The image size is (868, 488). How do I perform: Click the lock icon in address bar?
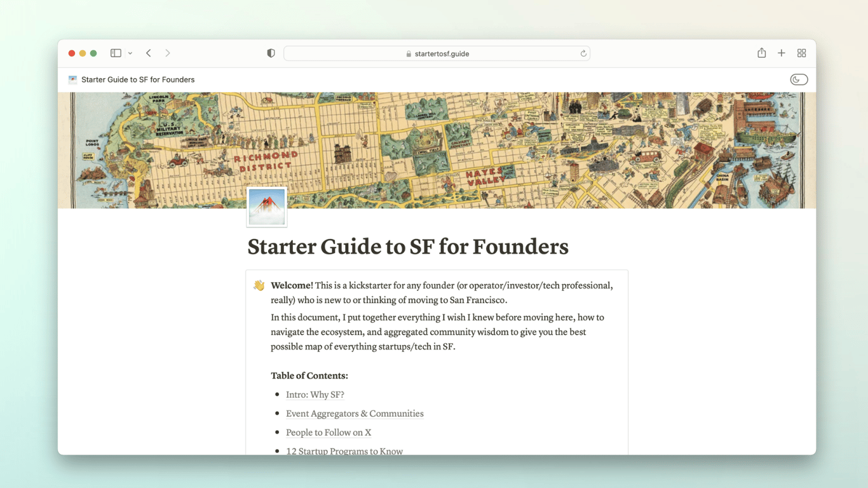(409, 54)
